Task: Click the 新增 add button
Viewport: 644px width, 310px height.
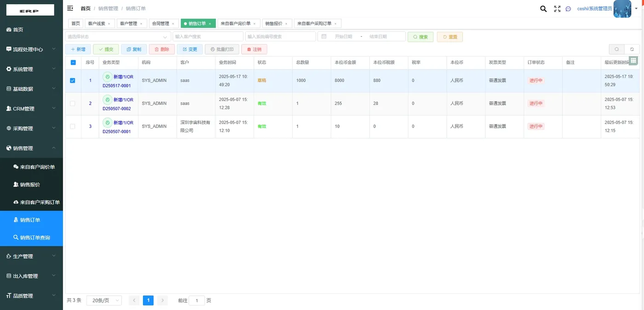Action: point(78,49)
